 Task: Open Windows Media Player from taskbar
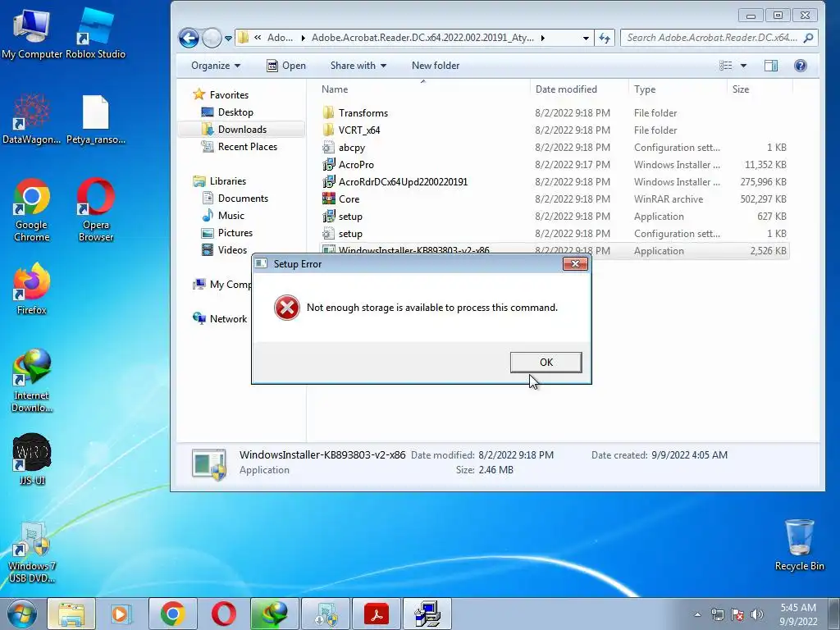click(x=121, y=614)
